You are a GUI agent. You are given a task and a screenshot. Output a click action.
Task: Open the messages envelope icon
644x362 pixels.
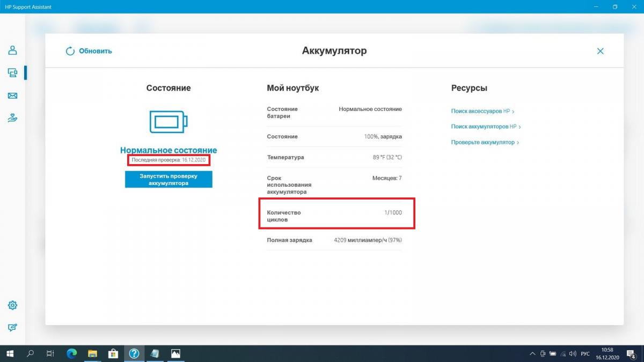pos(12,96)
